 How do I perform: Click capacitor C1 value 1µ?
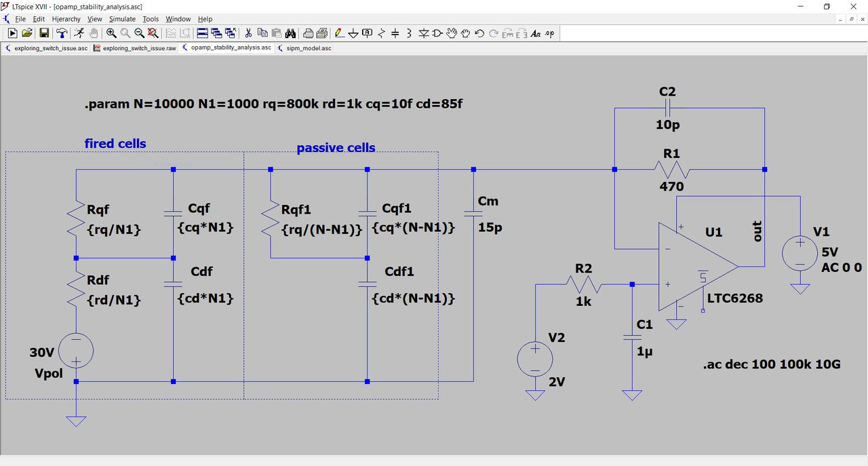[645, 351]
